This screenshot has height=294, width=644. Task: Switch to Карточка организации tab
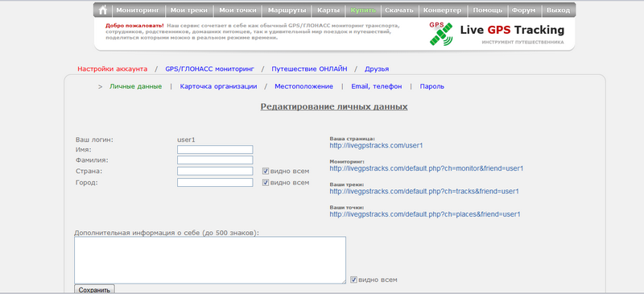[218, 86]
